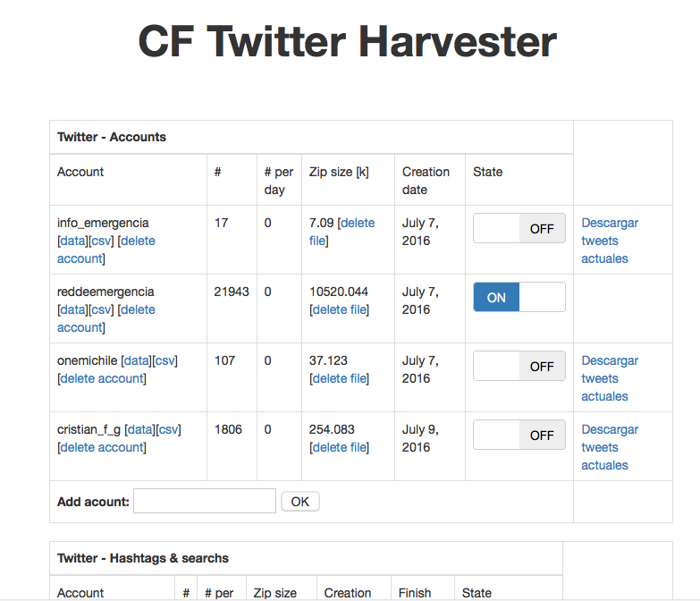700x601 pixels.
Task: Delete the onemichile account
Action: (101, 378)
